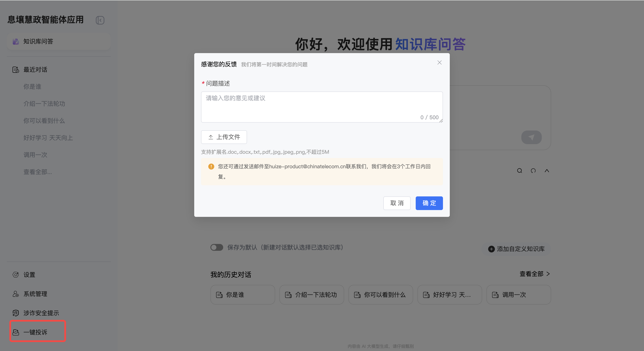644x351 pixels.
Task: Click 查看全部 beside 我的历史对话
Action: pos(535,274)
